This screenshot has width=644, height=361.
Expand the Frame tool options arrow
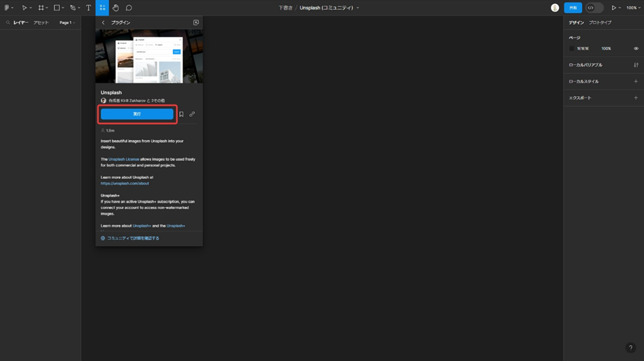pos(47,8)
